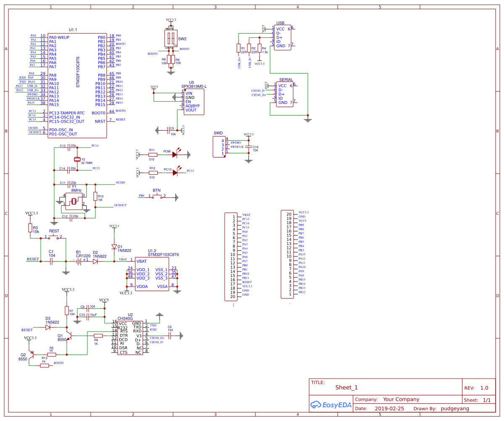Click the date 2019-02-25
504x421 pixels.
[389, 408]
